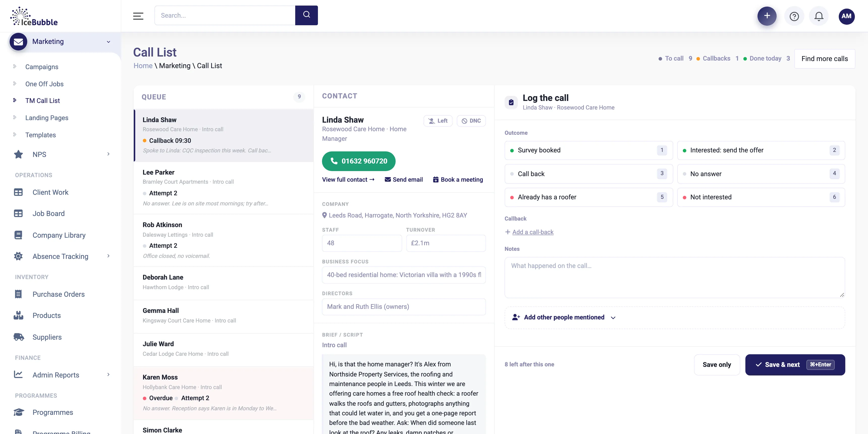Open the Landing Pages menu item

46,118
